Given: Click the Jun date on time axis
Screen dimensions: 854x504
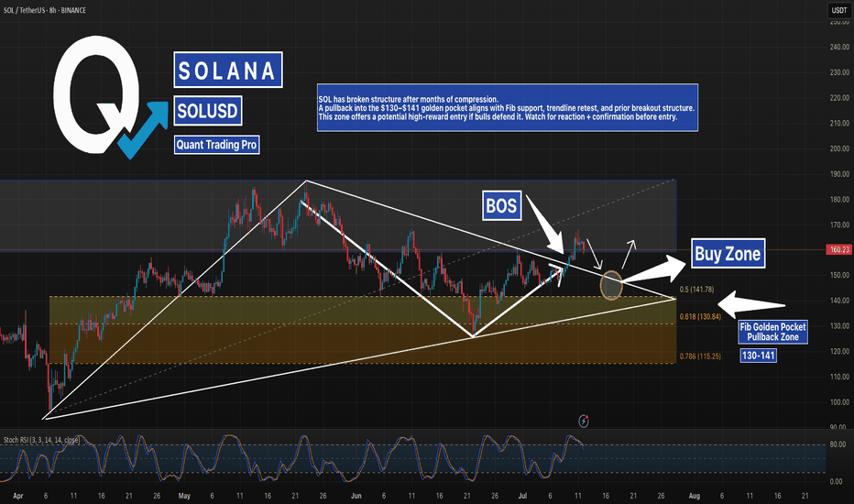Looking at the screenshot, I should 356,496.
